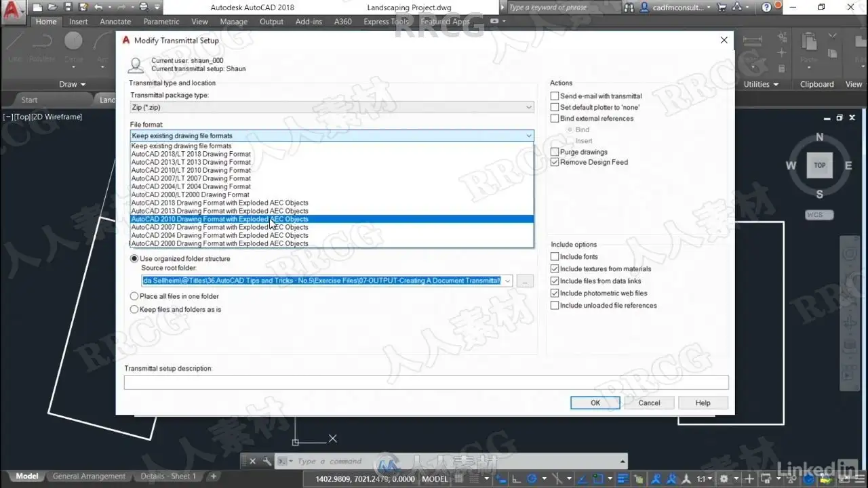Uncheck Remove Design Feed
The height and width of the screenshot is (488, 868).
click(x=555, y=163)
